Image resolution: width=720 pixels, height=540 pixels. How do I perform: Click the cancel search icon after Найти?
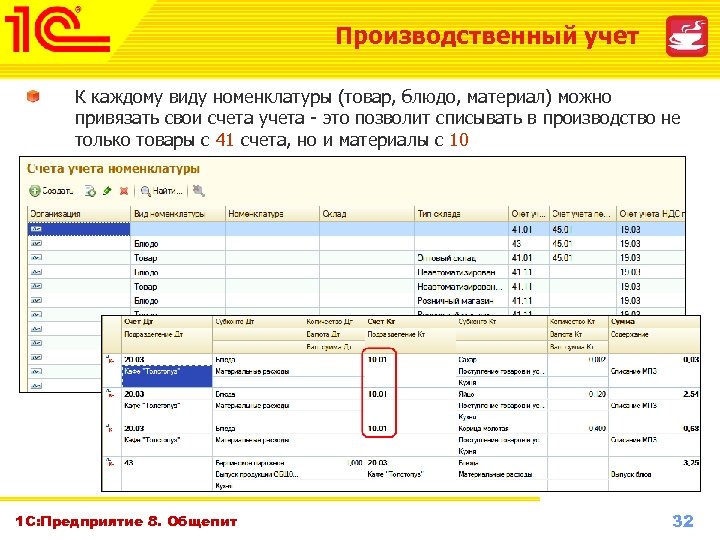click(198, 191)
